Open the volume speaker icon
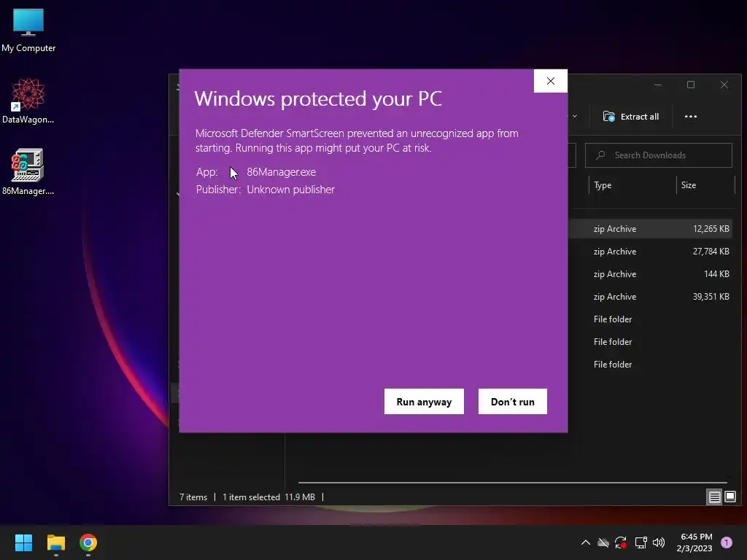Viewport: 747px width, 560px height. [x=659, y=542]
